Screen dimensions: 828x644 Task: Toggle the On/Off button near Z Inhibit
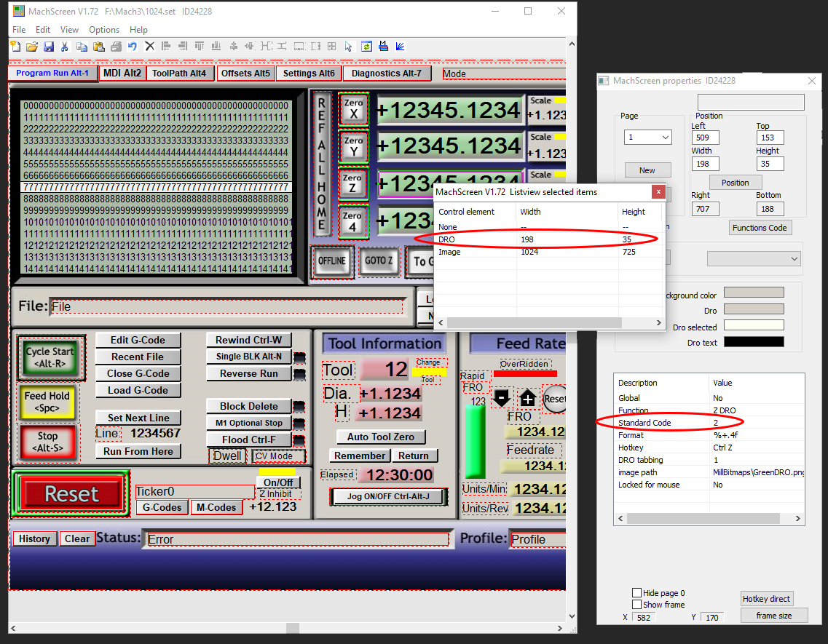[x=278, y=482]
